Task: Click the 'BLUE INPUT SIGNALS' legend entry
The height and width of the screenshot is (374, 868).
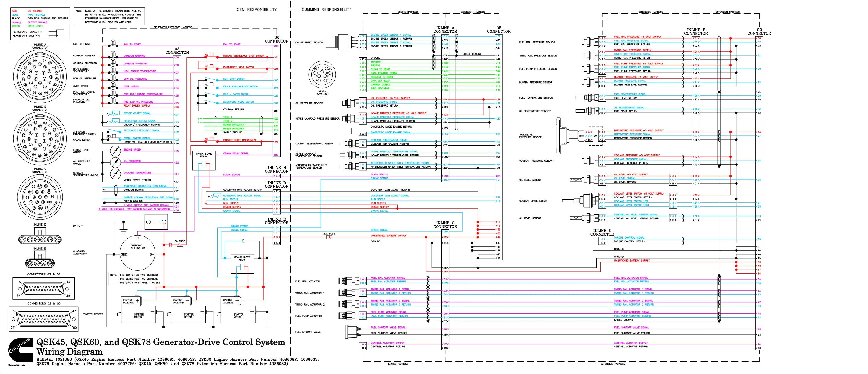Action: [x=29, y=15]
